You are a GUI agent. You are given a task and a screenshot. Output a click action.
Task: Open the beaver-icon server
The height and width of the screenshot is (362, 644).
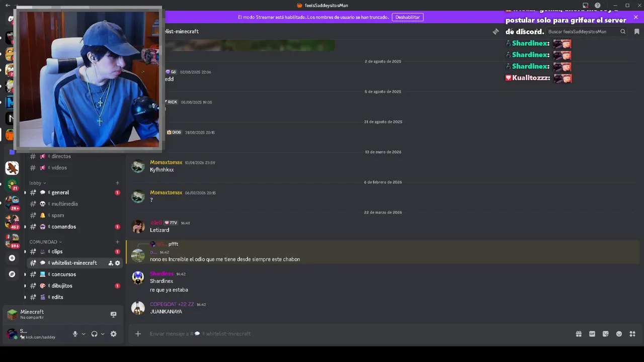coord(12,168)
